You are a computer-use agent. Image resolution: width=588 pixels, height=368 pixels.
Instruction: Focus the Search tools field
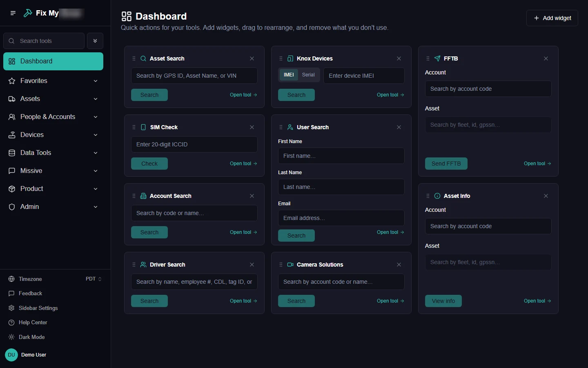[44, 41]
